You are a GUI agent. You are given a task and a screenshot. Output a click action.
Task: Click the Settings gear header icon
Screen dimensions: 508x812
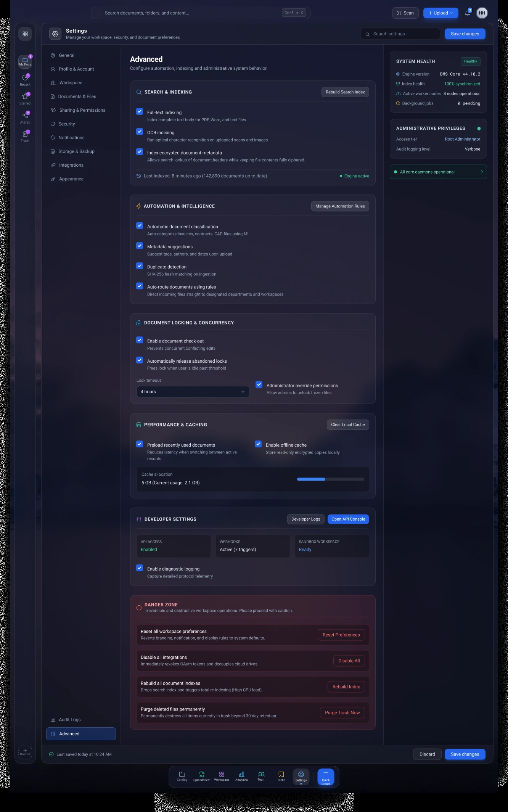55,34
